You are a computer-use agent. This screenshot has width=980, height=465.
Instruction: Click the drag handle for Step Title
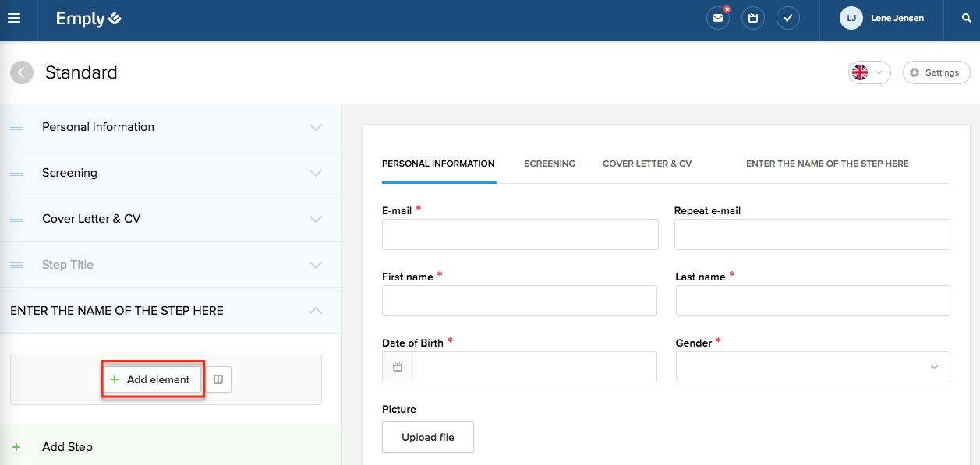[16, 265]
